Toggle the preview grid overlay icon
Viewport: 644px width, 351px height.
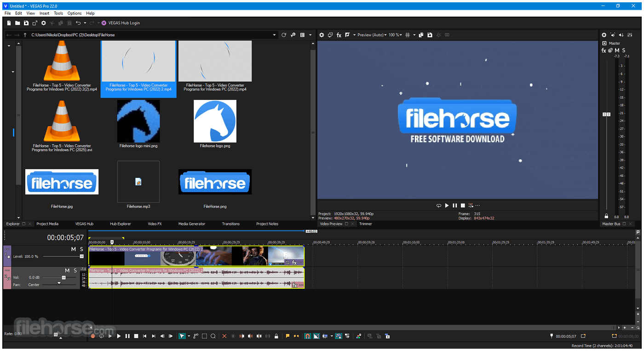408,35
